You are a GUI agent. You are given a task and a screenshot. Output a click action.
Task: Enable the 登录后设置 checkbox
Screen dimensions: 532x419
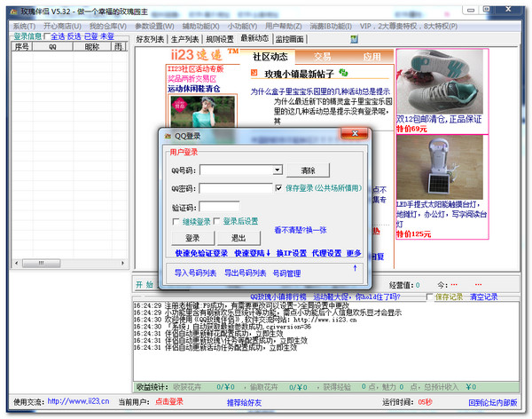click(x=216, y=221)
